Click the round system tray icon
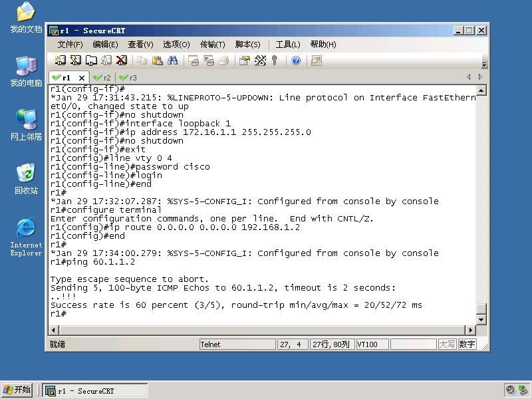 [510, 390]
